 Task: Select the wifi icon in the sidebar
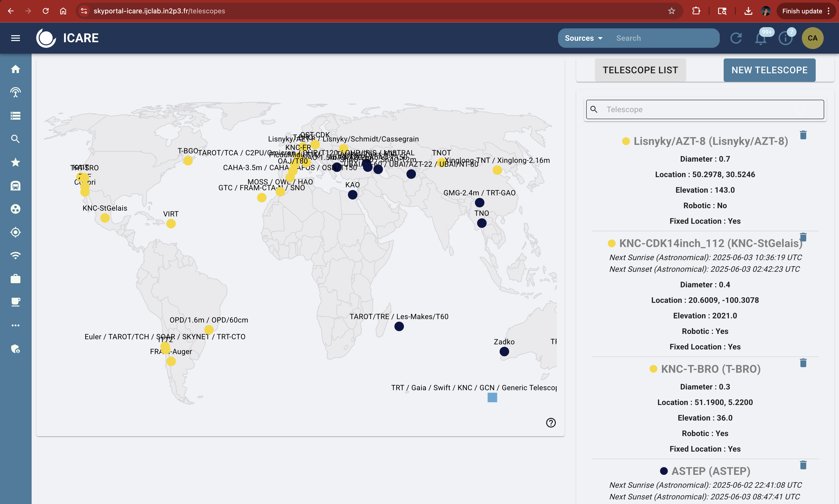16,255
